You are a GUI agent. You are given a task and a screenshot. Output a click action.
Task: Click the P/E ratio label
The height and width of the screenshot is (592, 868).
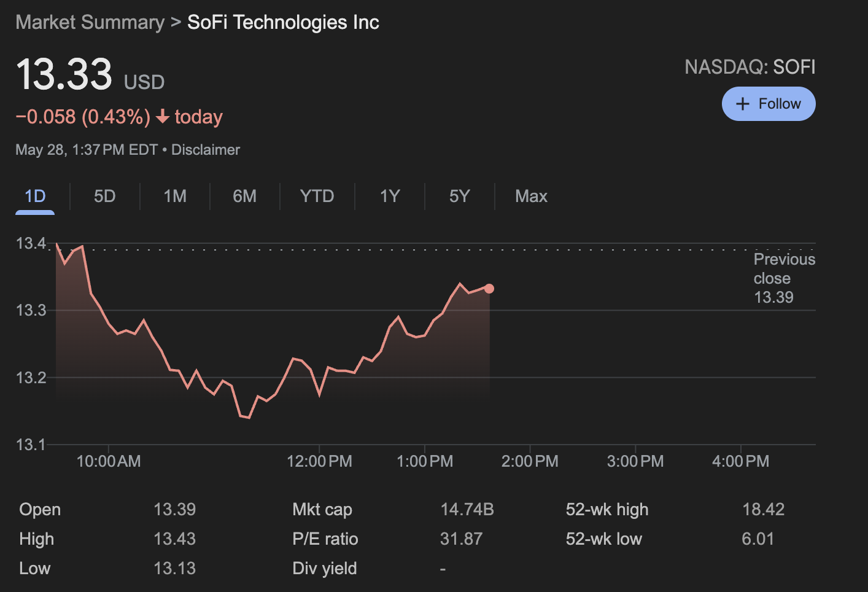point(325,539)
